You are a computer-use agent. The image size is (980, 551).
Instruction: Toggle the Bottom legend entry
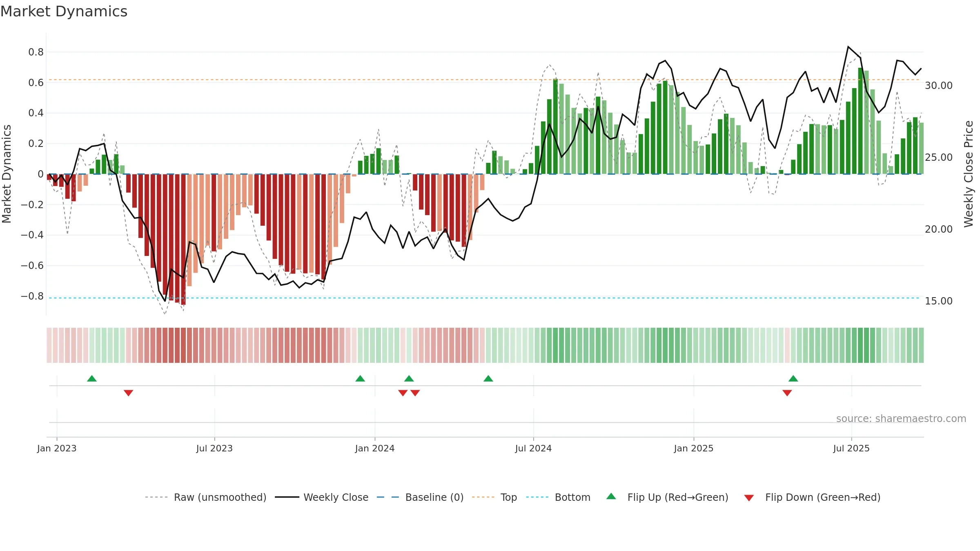pyautogui.click(x=558, y=497)
